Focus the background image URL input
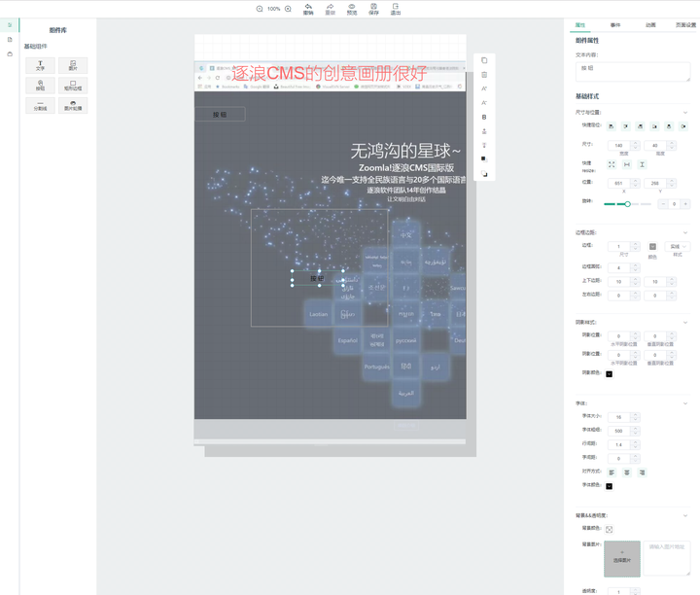700x595 pixels. coord(667,558)
